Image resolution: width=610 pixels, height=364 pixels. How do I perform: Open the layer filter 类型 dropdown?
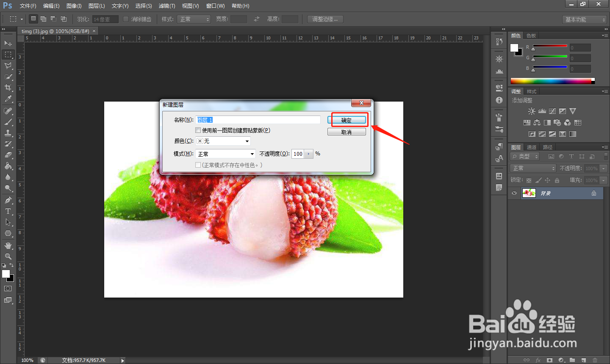point(525,156)
